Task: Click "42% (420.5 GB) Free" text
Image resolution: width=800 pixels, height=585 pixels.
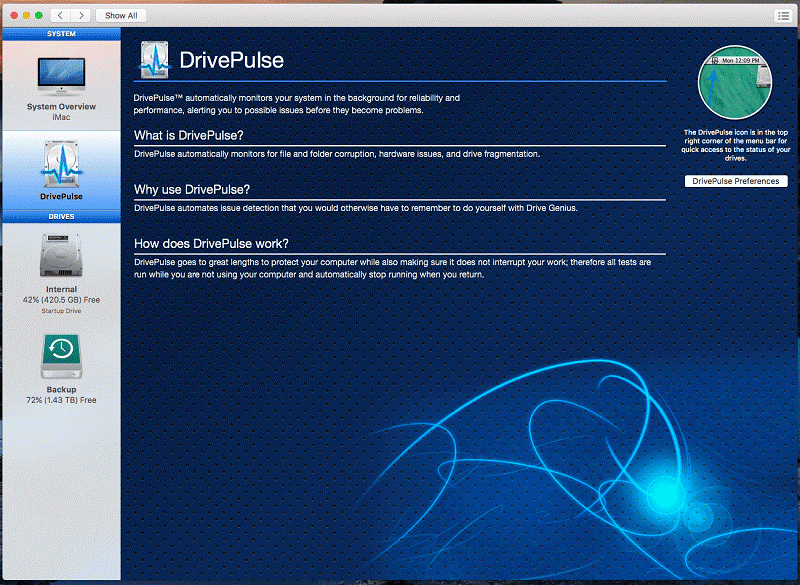Action: [x=61, y=300]
